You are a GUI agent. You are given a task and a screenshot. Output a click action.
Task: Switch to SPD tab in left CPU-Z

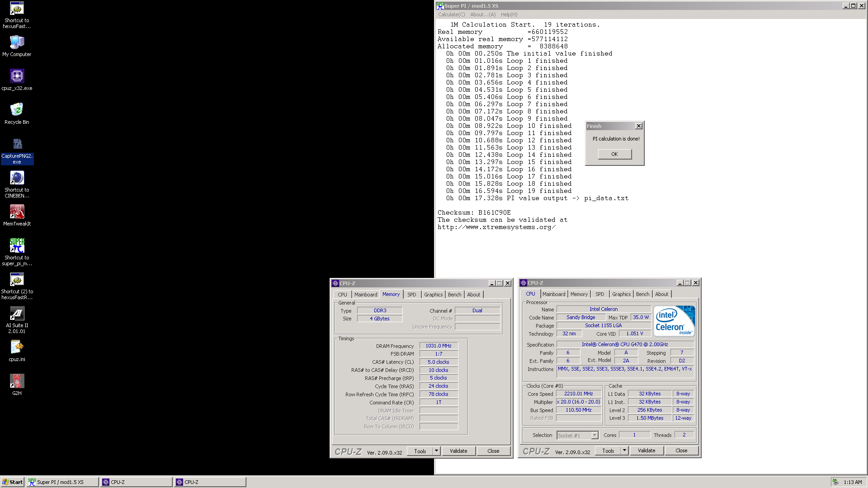(x=411, y=295)
